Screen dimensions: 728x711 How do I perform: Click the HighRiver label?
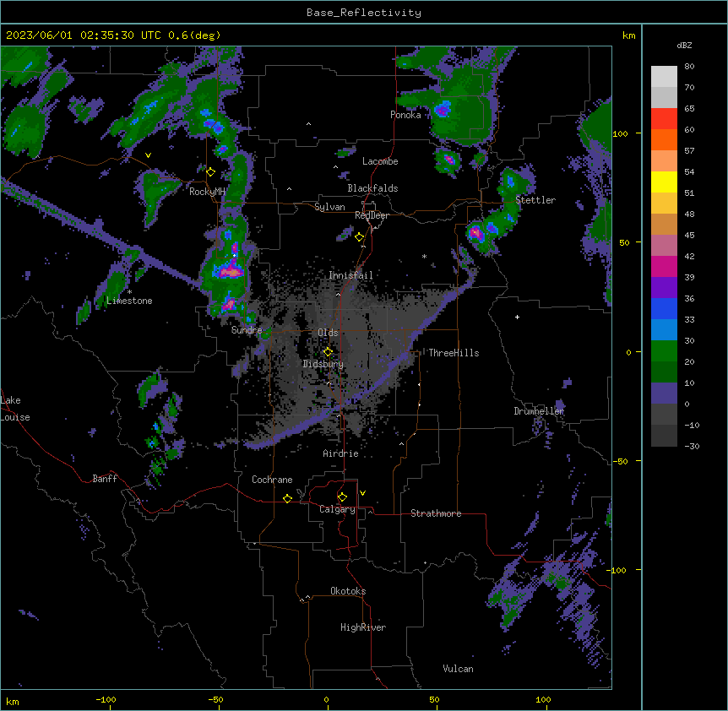click(363, 627)
